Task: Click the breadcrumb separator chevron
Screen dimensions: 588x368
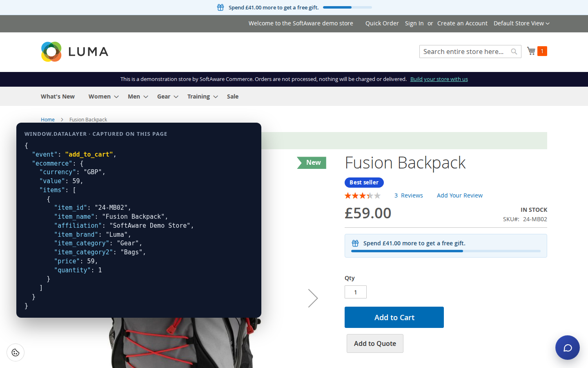Action: click(62, 120)
